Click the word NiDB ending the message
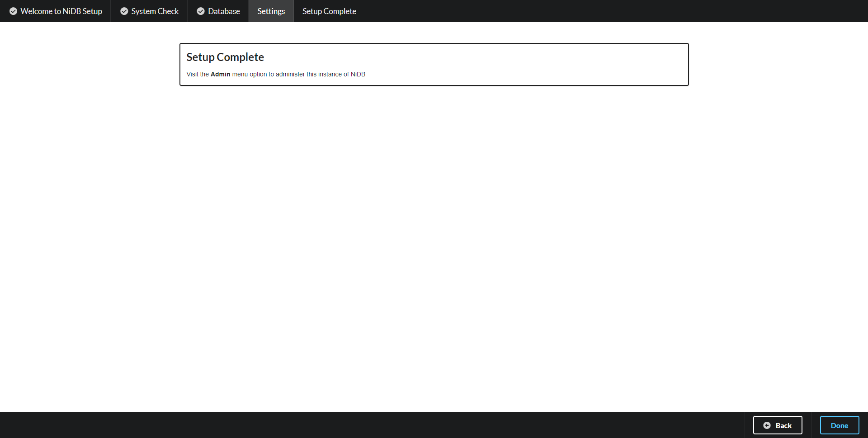 tap(358, 74)
